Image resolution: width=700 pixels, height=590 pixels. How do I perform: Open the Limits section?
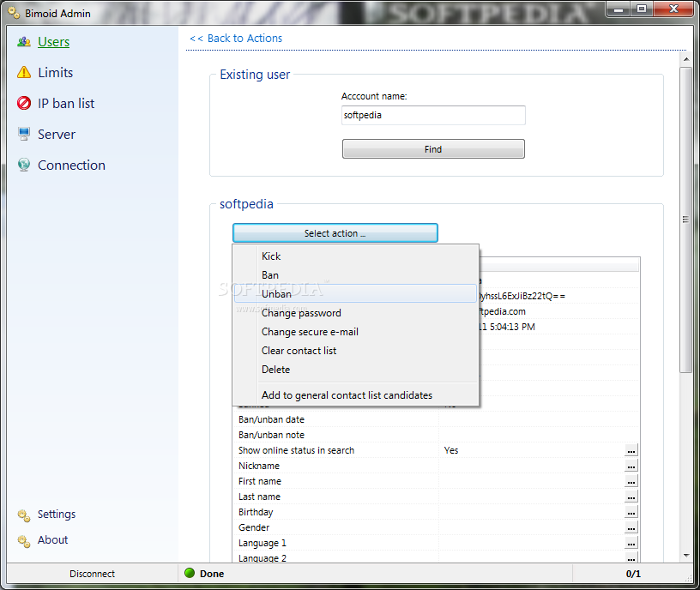pyautogui.click(x=56, y=72)
